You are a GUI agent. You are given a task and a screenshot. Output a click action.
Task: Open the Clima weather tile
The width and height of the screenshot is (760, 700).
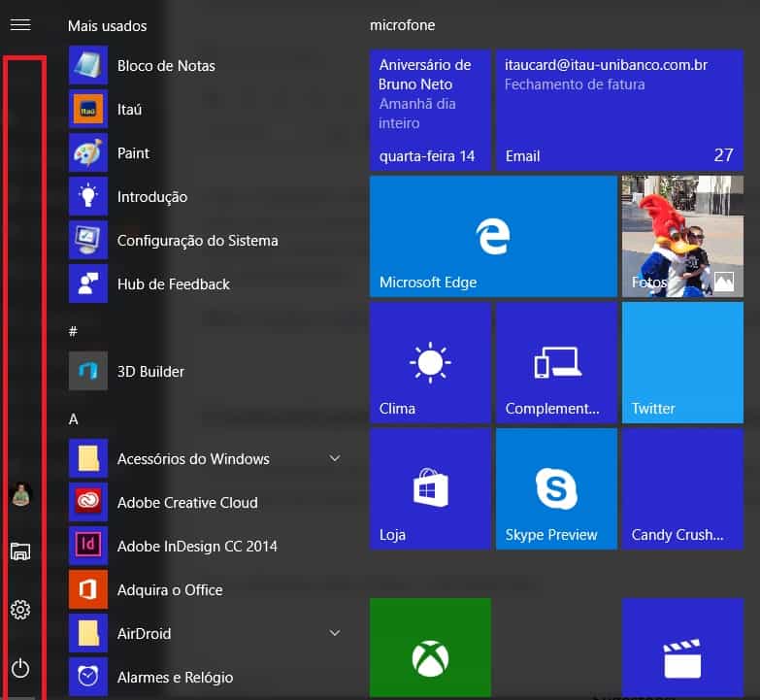click(430, 362)
